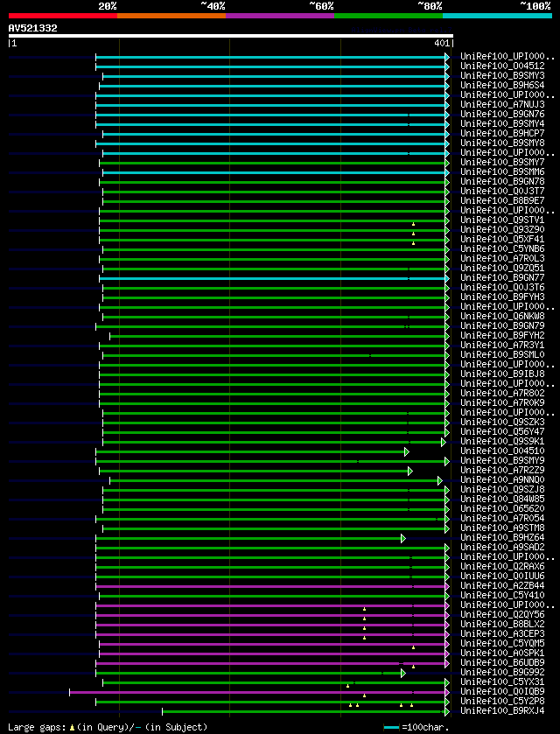Open hit UniRef100_B9SMY4
The image size is (560, 734).
(502, 124)
